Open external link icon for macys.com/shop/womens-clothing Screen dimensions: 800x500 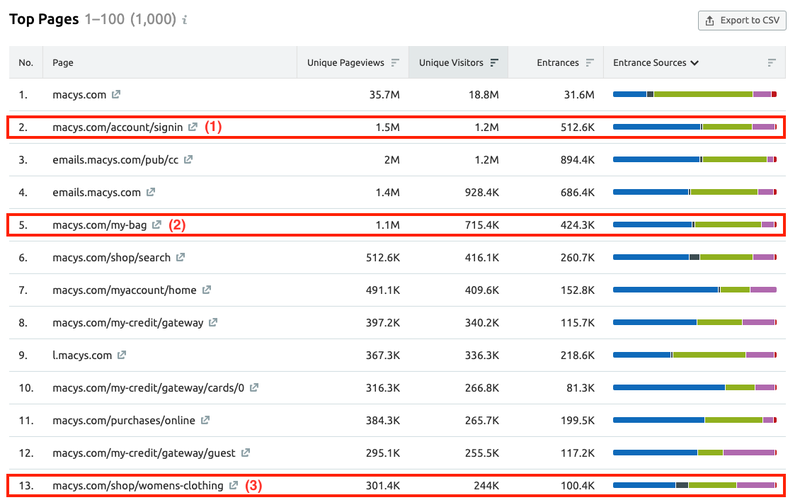233,485
